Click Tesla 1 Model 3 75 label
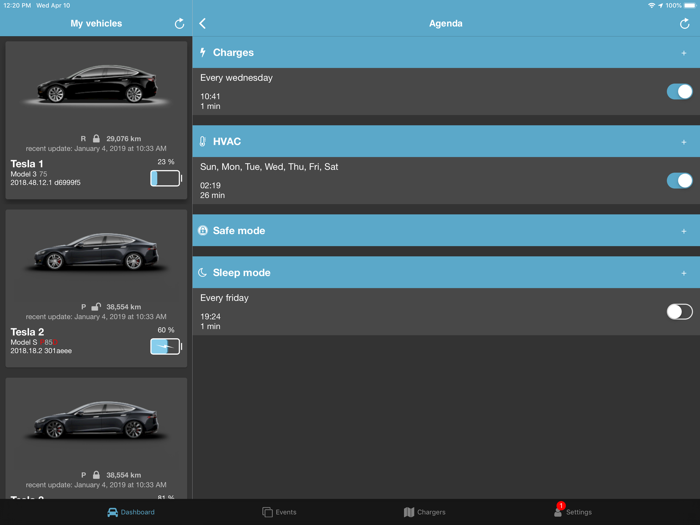700x525 pixels. 29,174
